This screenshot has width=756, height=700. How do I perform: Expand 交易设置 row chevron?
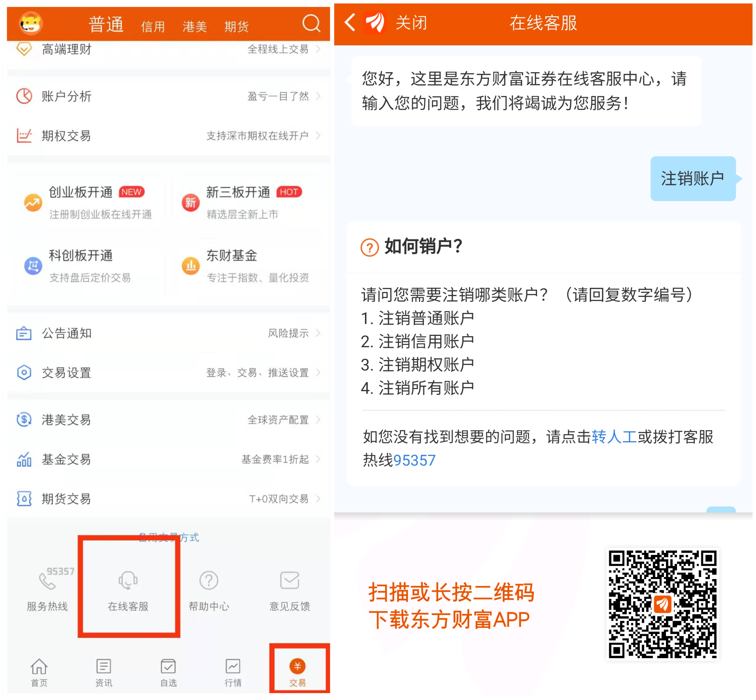[x=318, y=372]
